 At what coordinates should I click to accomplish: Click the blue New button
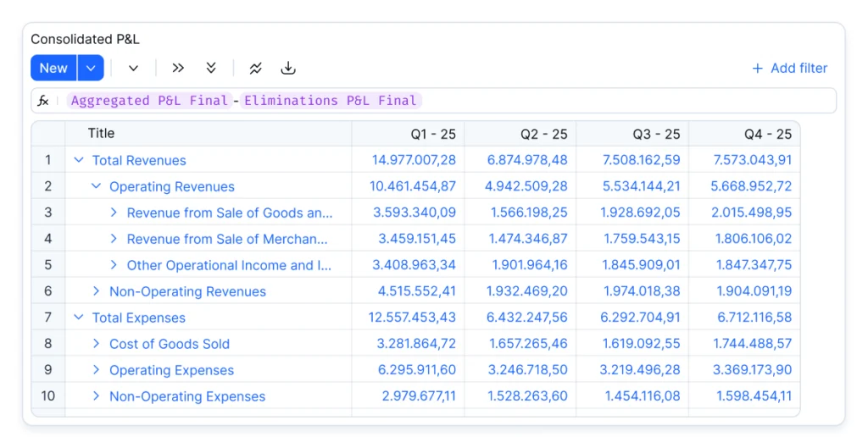(x=53, y=69)
